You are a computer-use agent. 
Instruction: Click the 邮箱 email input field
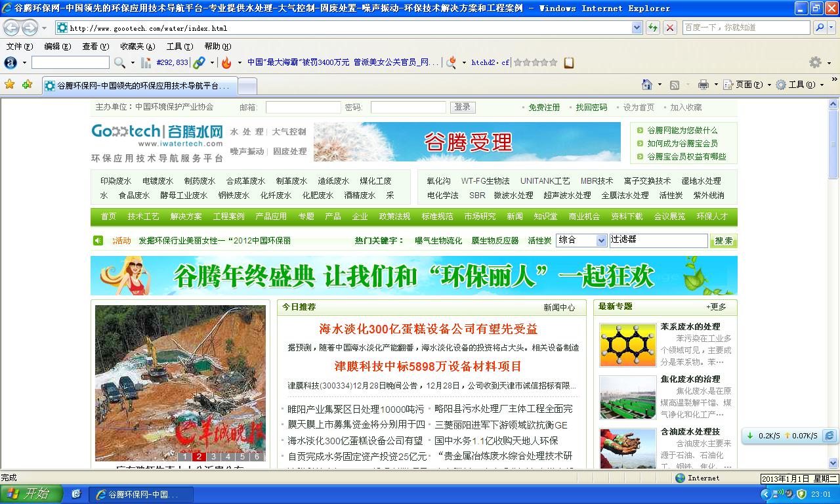[303, 107]
